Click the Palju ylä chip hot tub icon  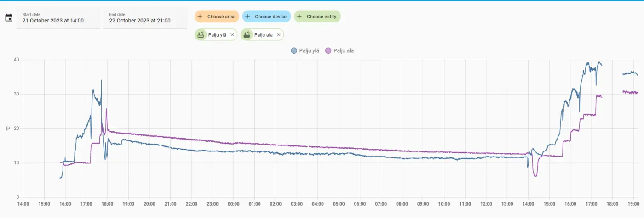tap(201, 35)
